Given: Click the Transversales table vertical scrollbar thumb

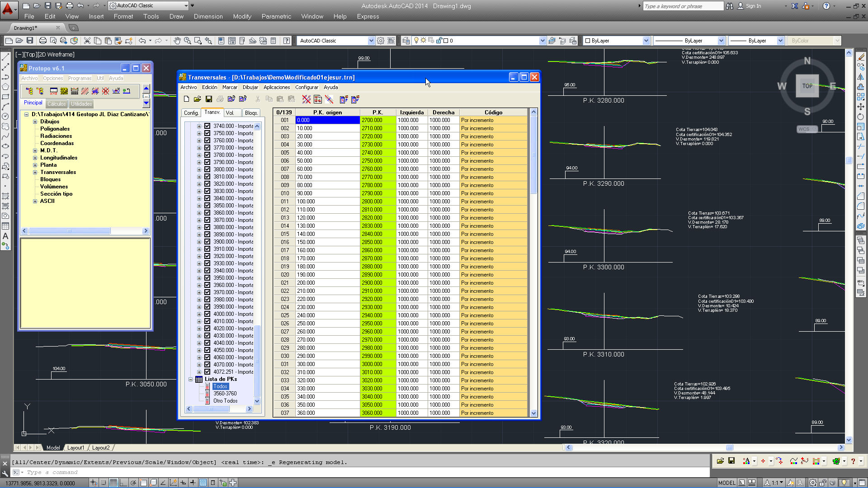Looking at the screenshot, I should tap(533, 155).
